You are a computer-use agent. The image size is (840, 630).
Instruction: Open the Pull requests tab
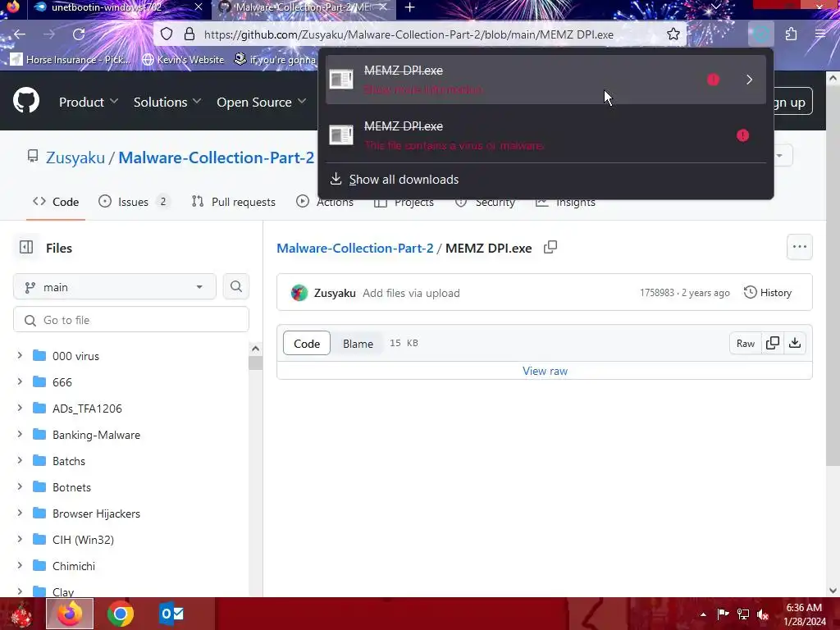pos(234,202)
